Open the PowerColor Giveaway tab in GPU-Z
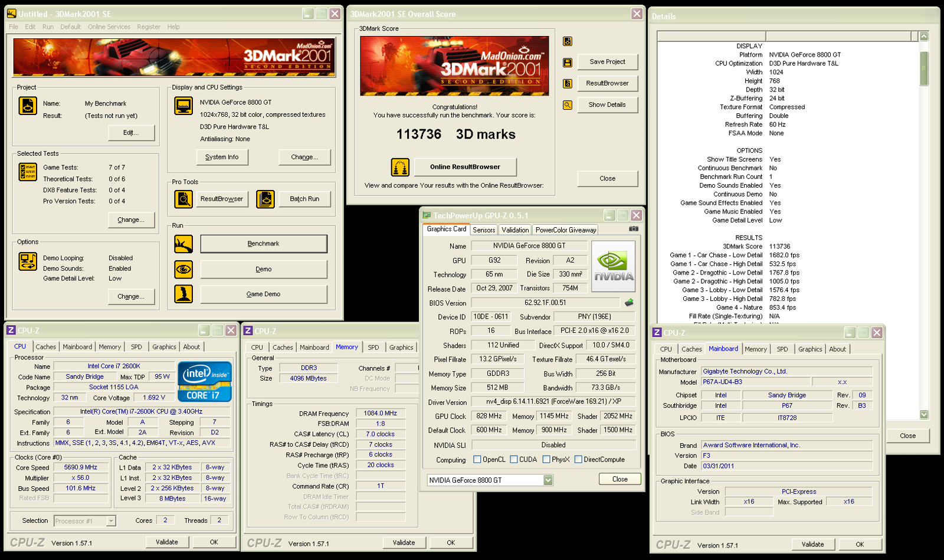Screen dimensions: 944x560 pos(566,230)
